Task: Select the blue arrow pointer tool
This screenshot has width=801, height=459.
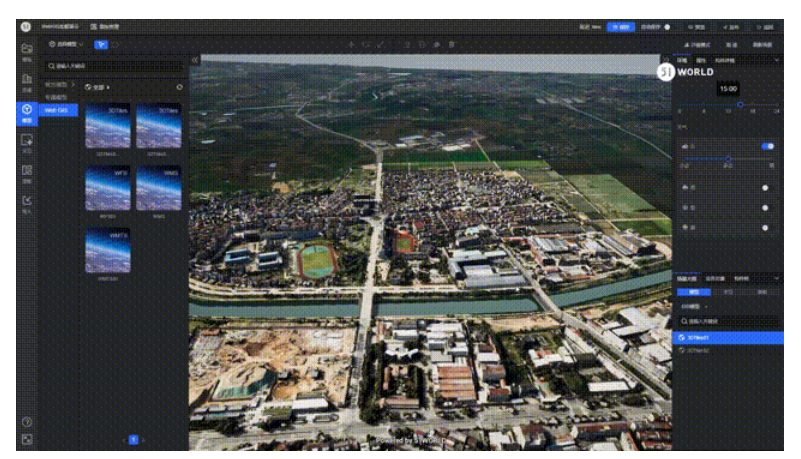Action: (x=100, y=45)
